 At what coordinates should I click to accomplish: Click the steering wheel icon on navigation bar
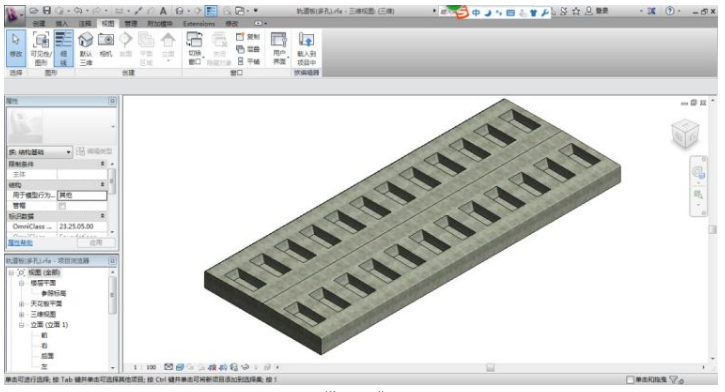click(698, 173)
